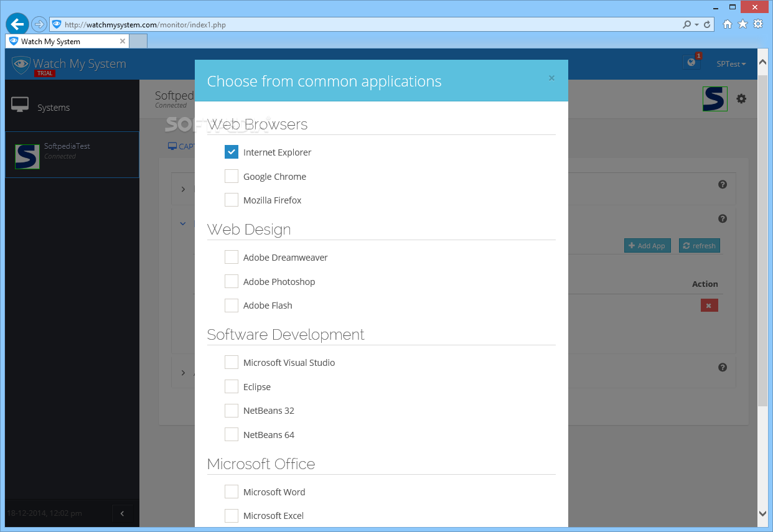The height and width of the screenshot is (532, 773).
Task: Click the system settings gear icon
Action: (741, 98)
